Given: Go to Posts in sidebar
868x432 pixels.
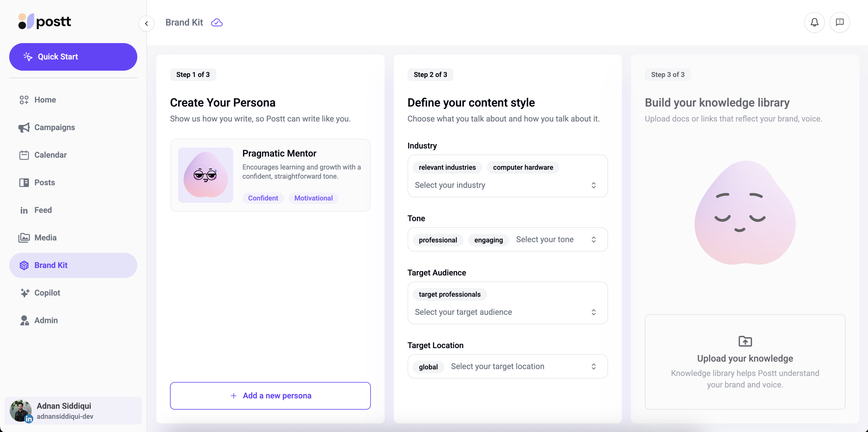Looking at the screenshot, I should [x=44, y=183].
